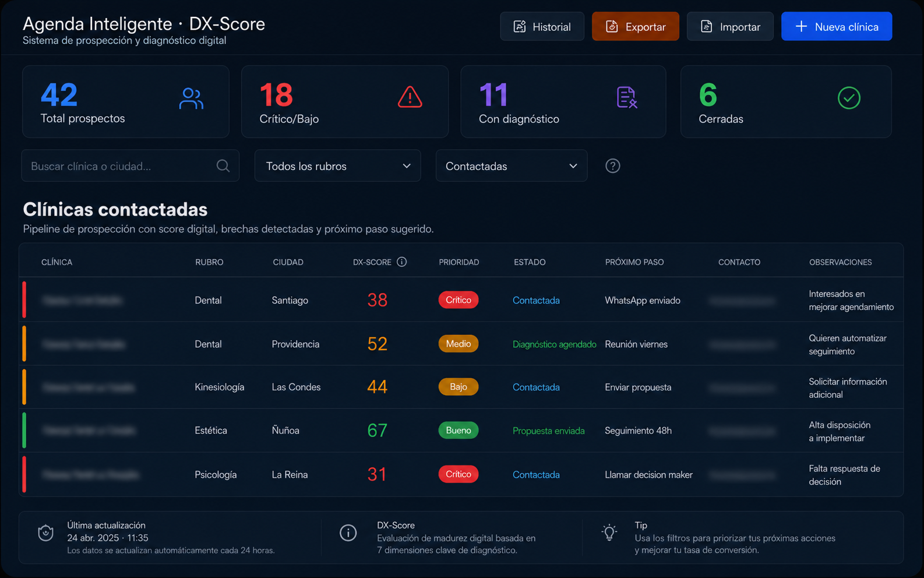Sort by the RUBRO column header
Screen dimensions: 924x578
tap(209, 262)
